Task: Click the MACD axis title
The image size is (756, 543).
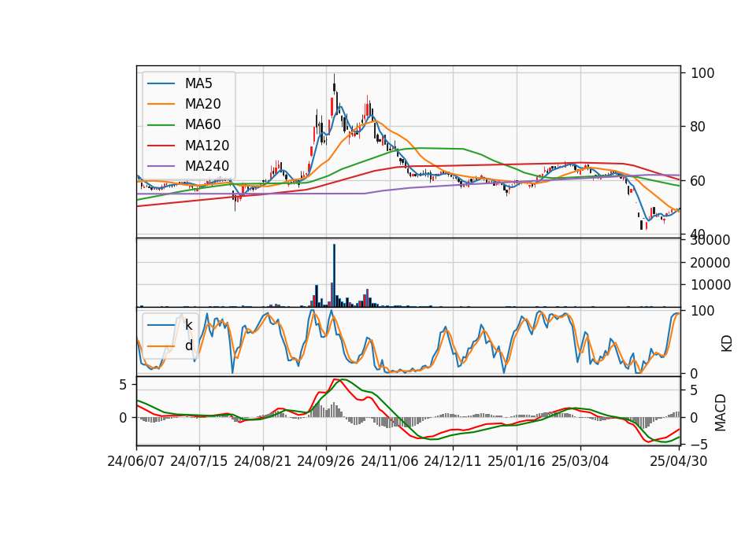Action: [721, 412]
